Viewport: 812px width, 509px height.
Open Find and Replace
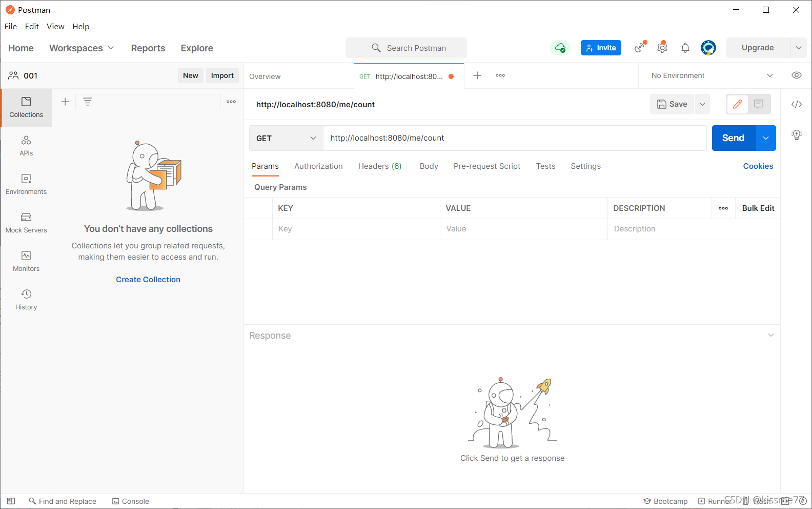[63, 501]
